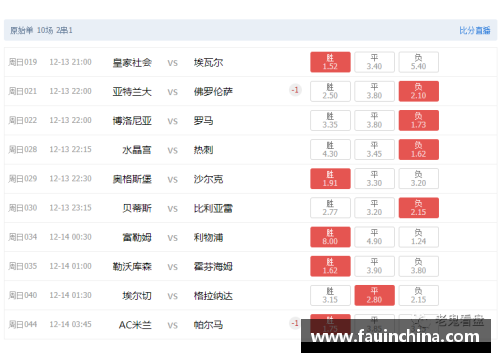500x362 pixels.
Task: Select 平 3.20 for 贝蒂斯 vs 比利亚雷
Action: 374,208
